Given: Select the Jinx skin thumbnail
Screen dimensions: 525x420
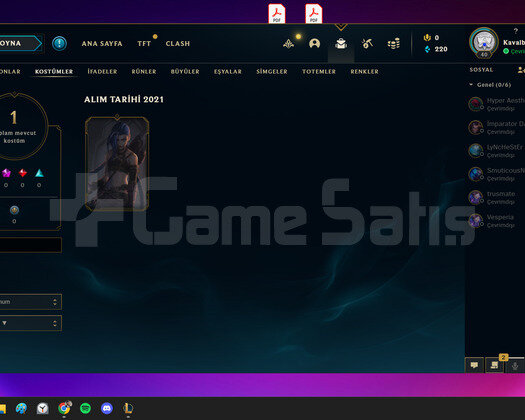Looking at the screenshot, I should [x=117, y=163].
